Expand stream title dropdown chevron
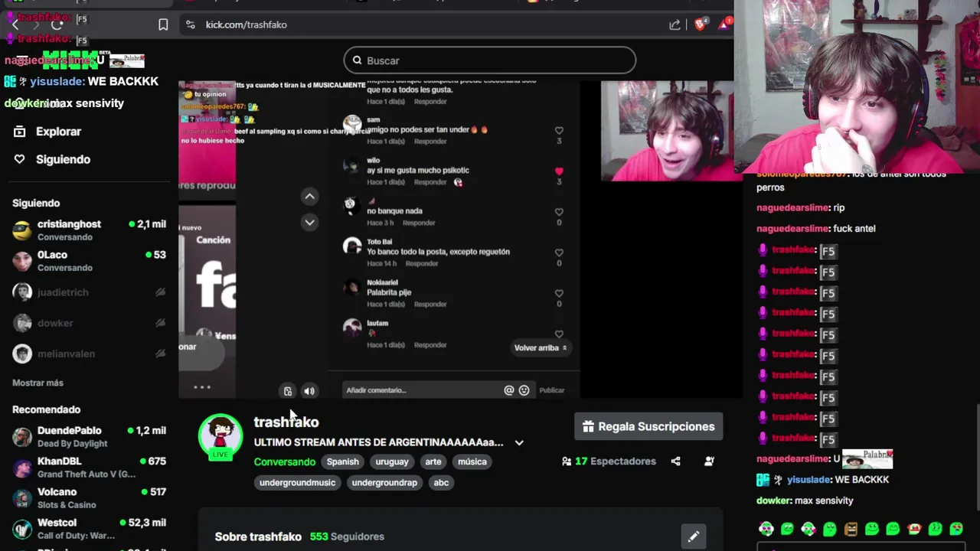This screenshot has width=980, height=551. click(519, 442)
